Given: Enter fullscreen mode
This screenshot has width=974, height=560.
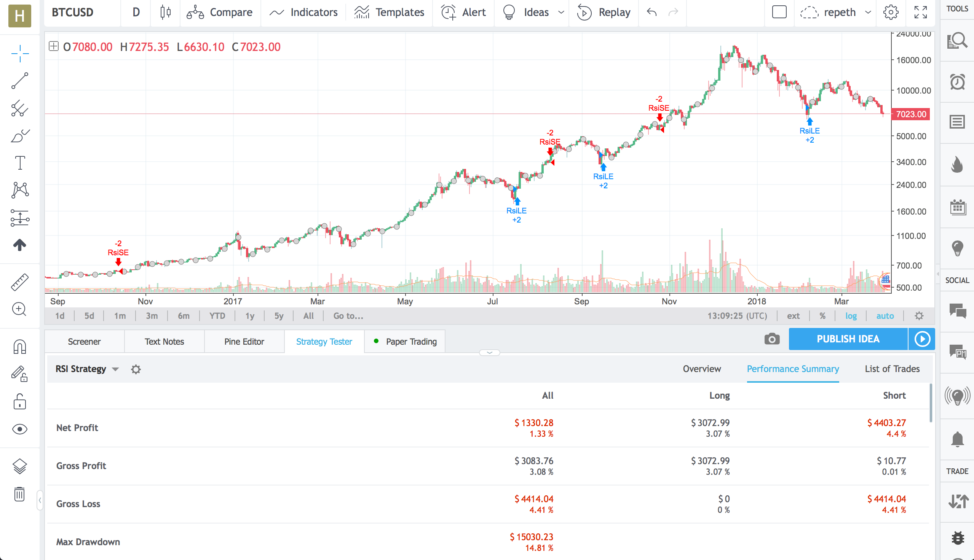Looking at the screenshot, I should click(x=921, y=12).
